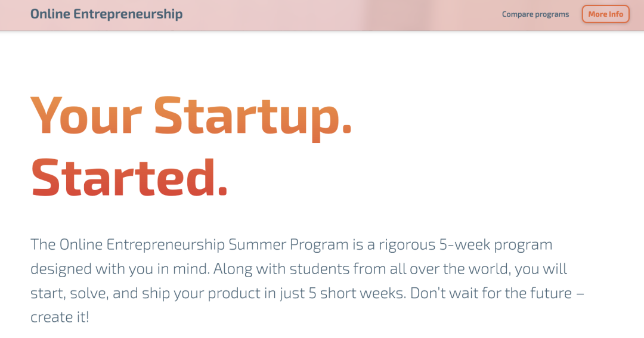Screen dimensions: 644x338
Task: Click the word 'Online' in the site title
Action: [50, 14]
